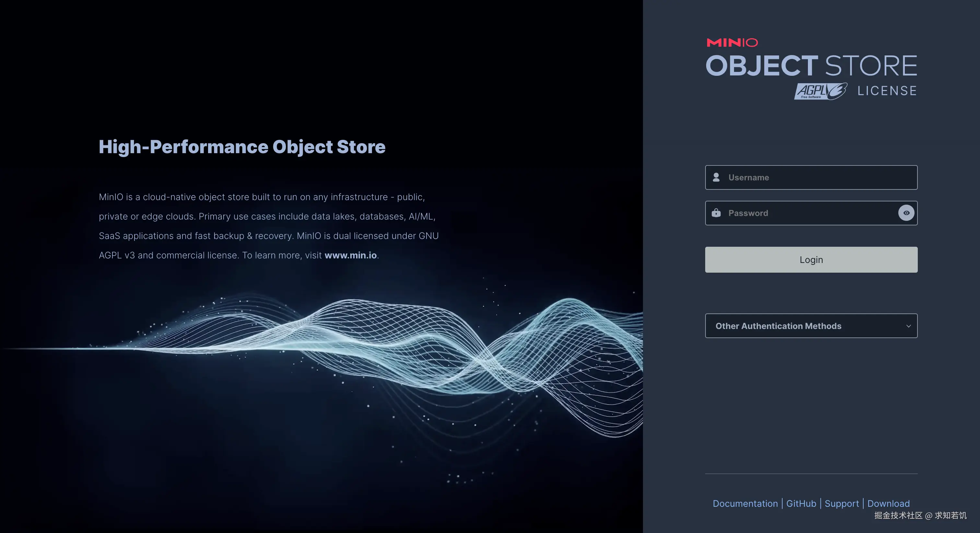Open the Support link
Viewport: 980px width, 533px height.
[842, 503]
